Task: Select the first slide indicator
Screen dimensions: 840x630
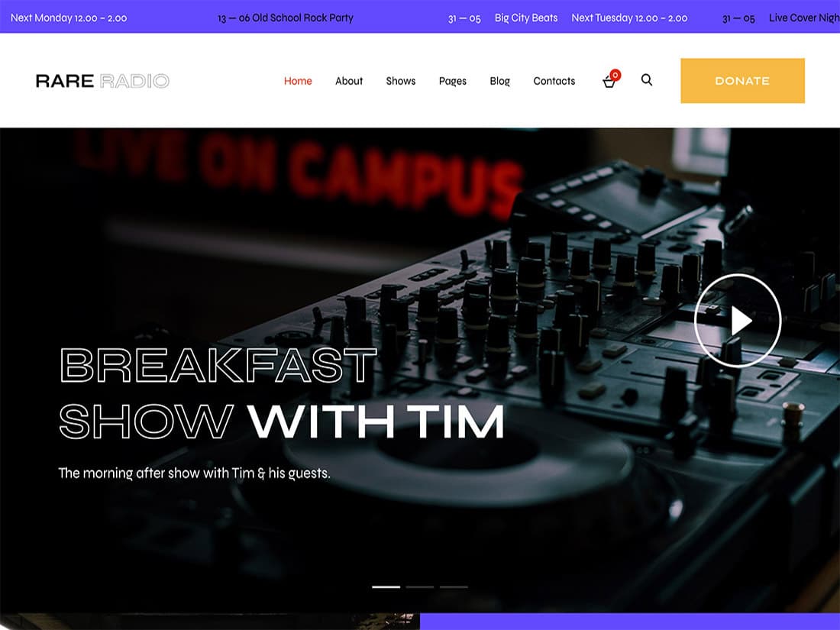Action: [x=386, y=586]
